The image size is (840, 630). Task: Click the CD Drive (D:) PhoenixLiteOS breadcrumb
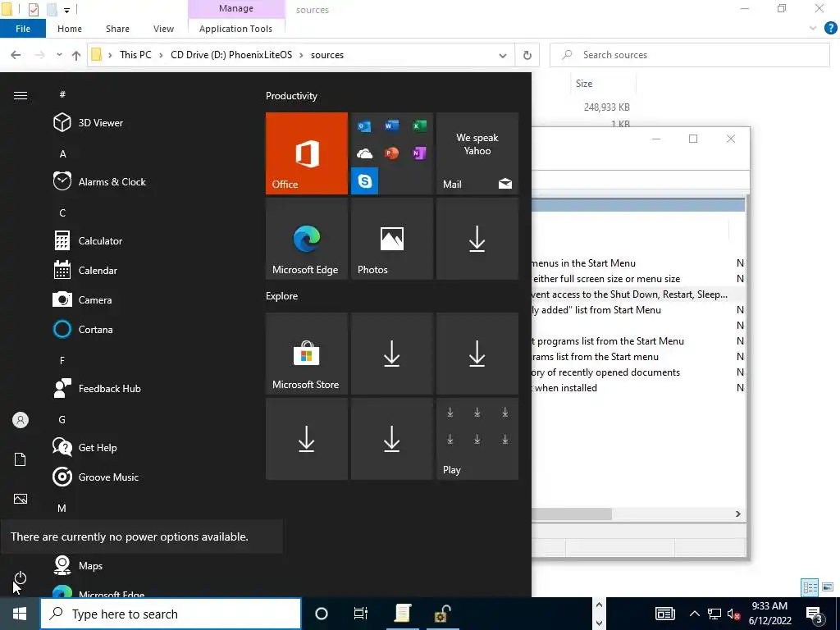pyautogui.click(x=231, y=55)
